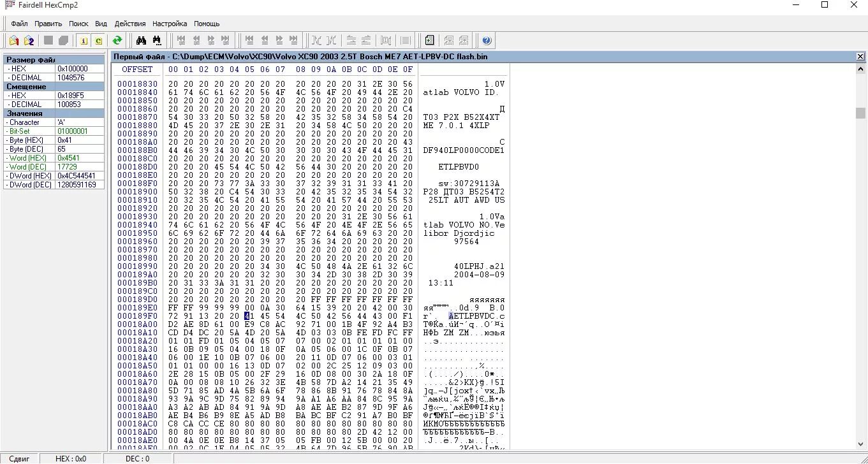Image resolution: width=868 pixels, height=464 pixels.
Task: Select file size DECIMAL value 1048576
Action: point(80,78)
